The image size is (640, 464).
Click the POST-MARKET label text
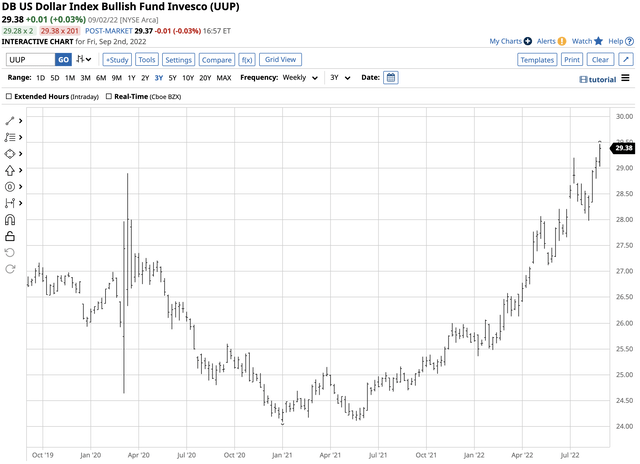coord(109,31)
